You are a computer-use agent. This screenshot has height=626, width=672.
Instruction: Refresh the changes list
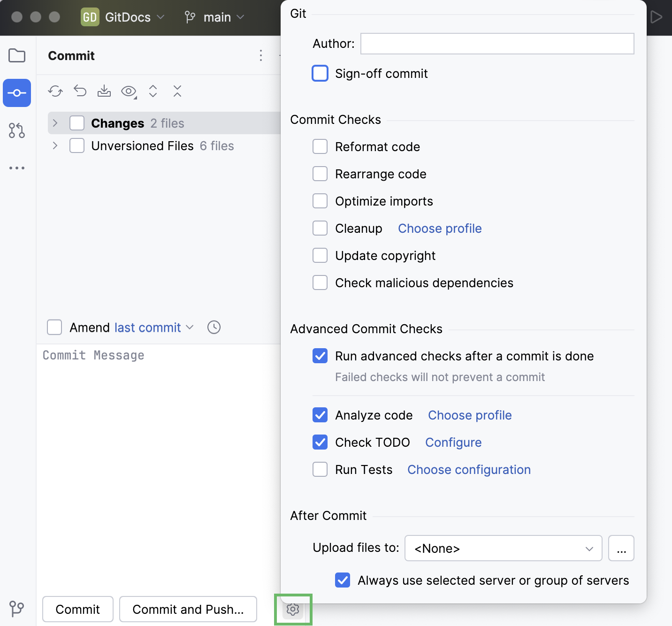(x=55, y=92)
